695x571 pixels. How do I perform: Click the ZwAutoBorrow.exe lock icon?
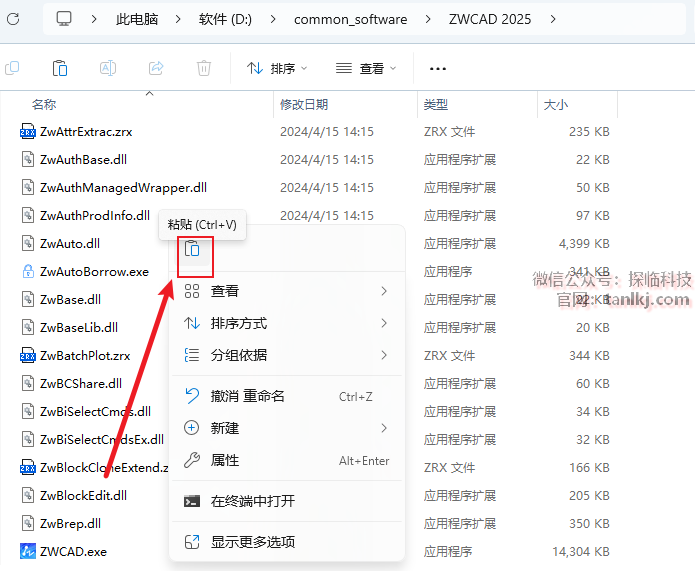pyautogui.click(x=28, y=271)
